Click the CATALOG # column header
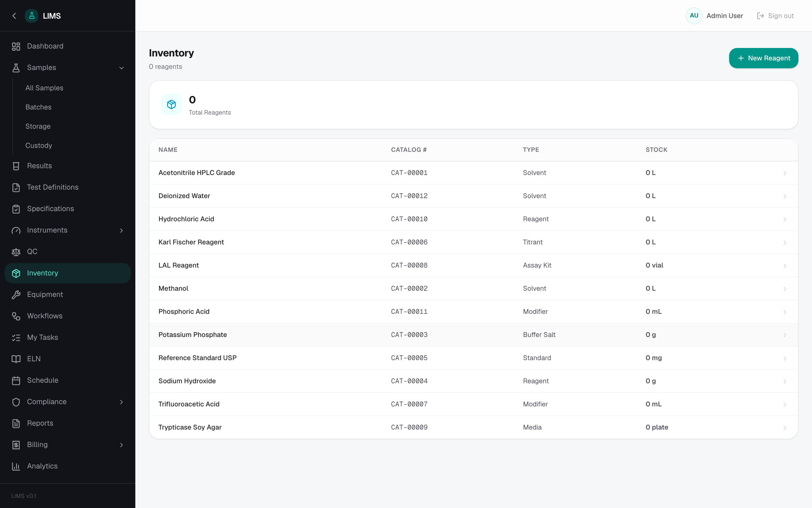The width and height of the screenshot is (812, 508). pyautogui.click(x=409, y=150)
